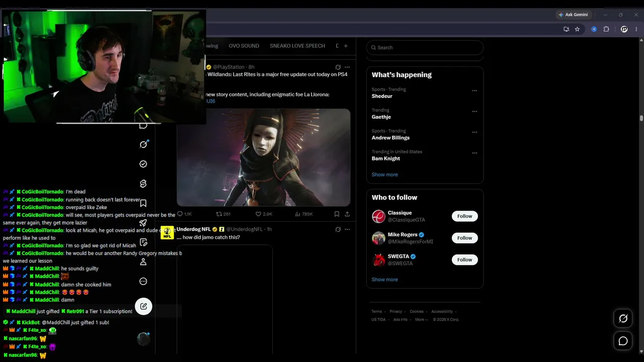This screenshot has width=644, height=362.
Task: Open the floating Grok button
Action: (x=623, y=318)
